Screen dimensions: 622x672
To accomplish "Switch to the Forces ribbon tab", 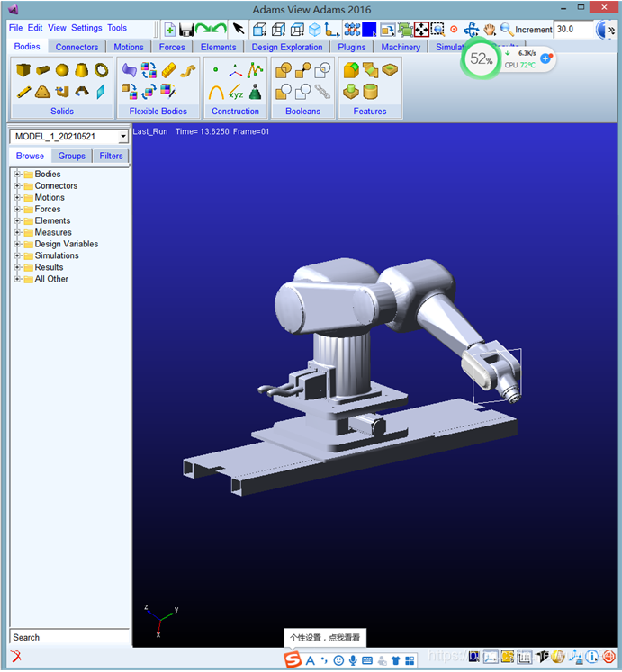I will pyautogui.click(x=172, y=47).
